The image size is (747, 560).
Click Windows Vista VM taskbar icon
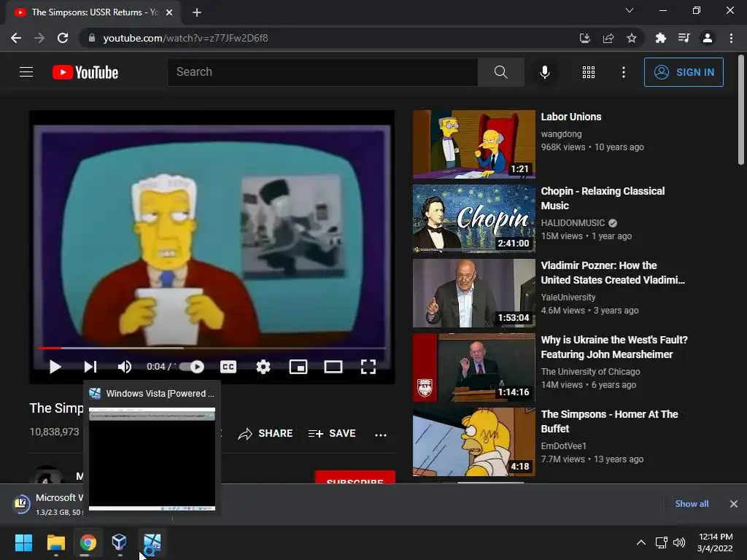tap(152, 542)
